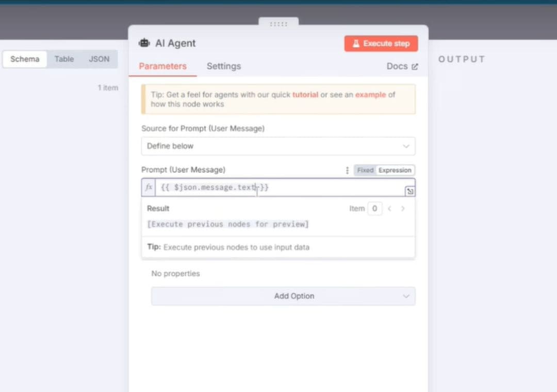557x392 pixels.
Task: Click the AI Agent robot icon
Action: click(144, 43)
